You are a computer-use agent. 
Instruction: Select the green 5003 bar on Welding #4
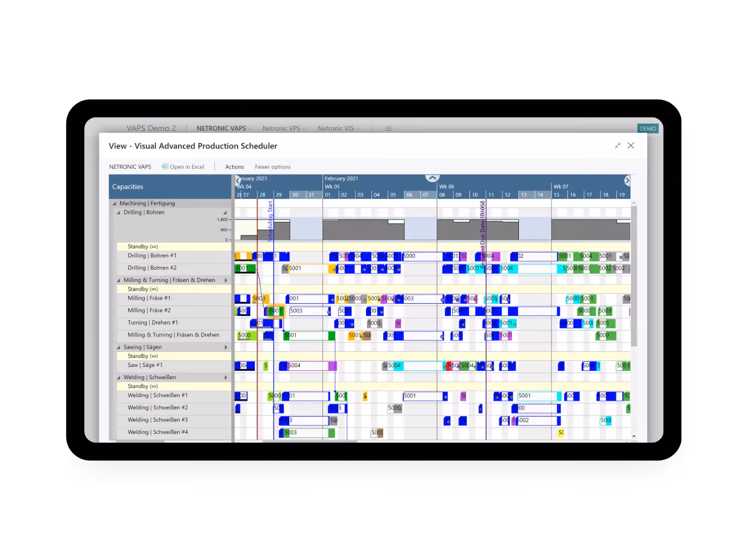click(309, 433)
